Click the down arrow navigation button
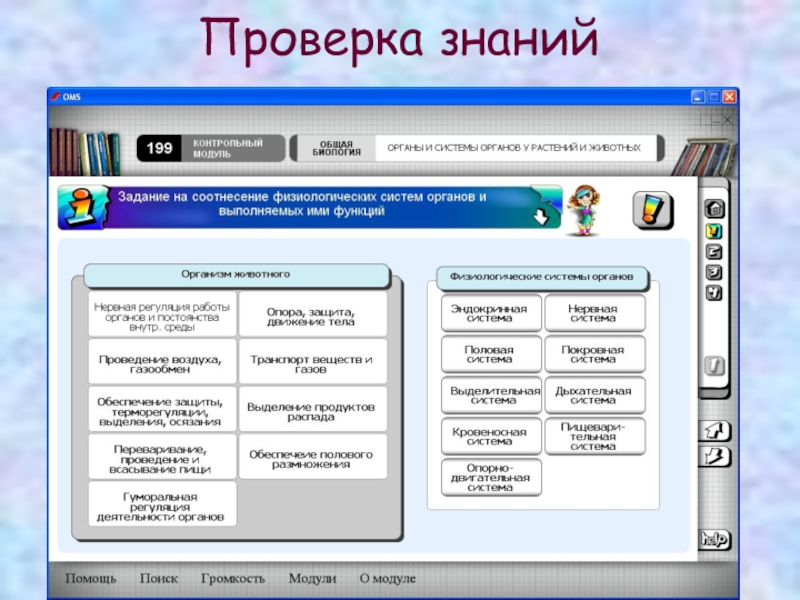This screenshot has height=600, width=800. [x=715, y=456]
